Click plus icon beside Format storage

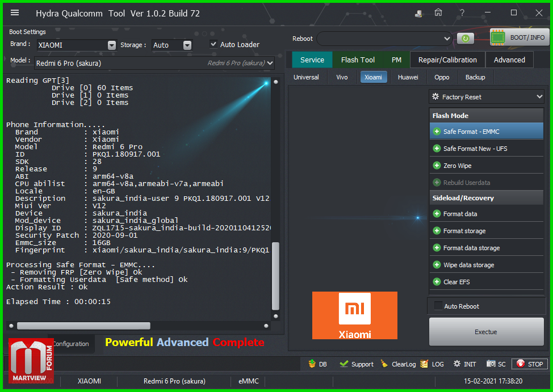point(437,231)
